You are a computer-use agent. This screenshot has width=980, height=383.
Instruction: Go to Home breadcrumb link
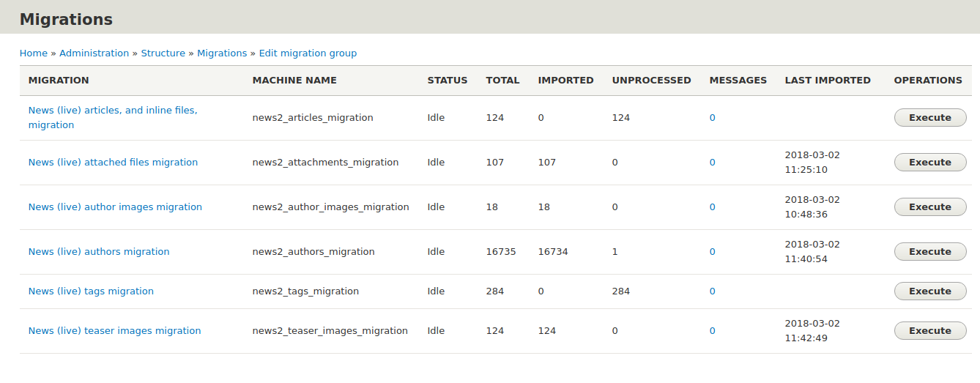click(x=34, y=53)
